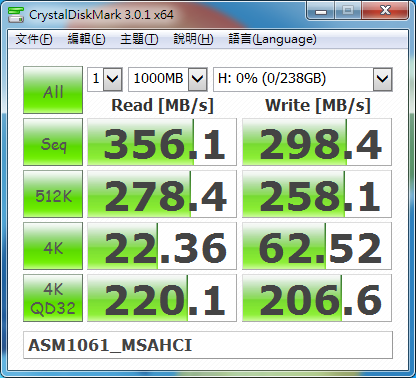The image size is (416, 378).
Task: Click the CrystalDiskMark app icon in title bar
Action: tap(16, 14)
